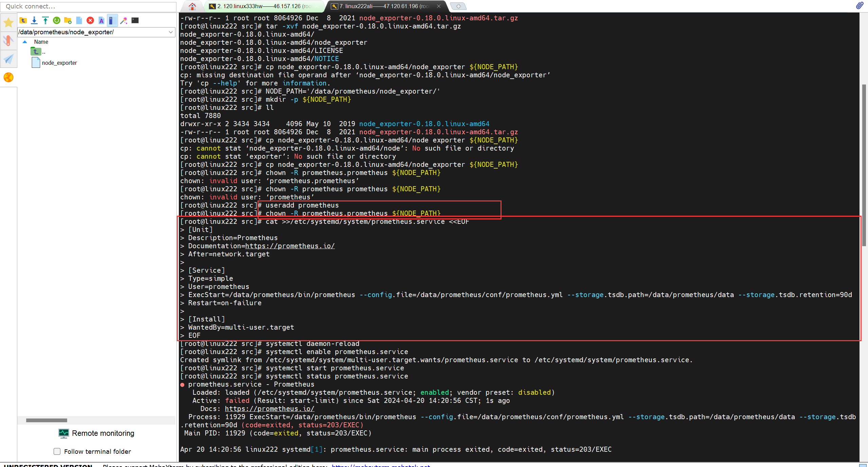Download selected file via toolbar arrow

[x=34, y=20]
